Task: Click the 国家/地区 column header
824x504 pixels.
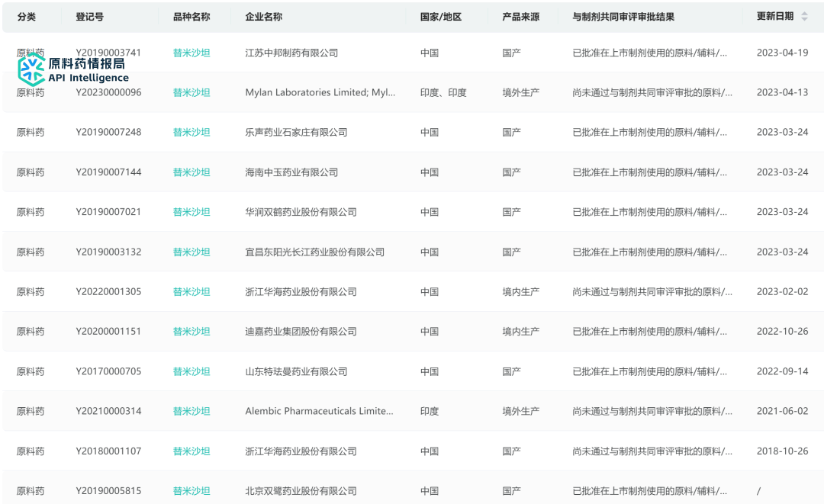Action: click(440, 17)
